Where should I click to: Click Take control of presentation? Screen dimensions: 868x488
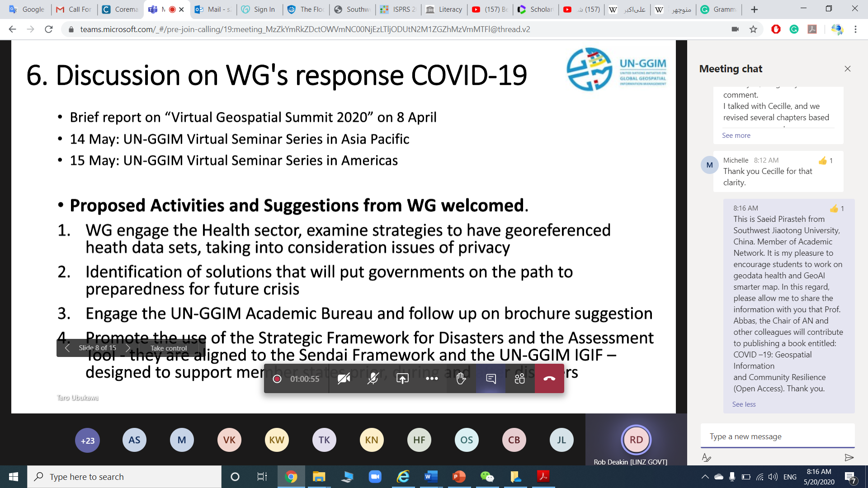168,348
